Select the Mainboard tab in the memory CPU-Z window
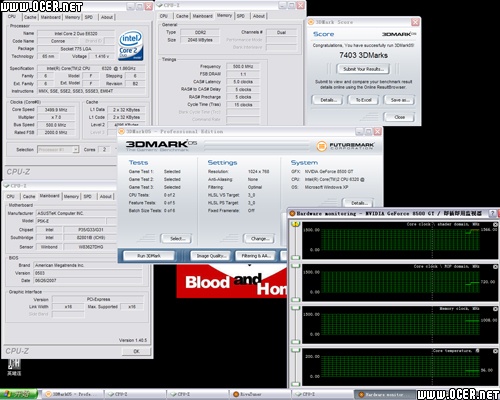 pyautogui.click(x=202, y=16)
